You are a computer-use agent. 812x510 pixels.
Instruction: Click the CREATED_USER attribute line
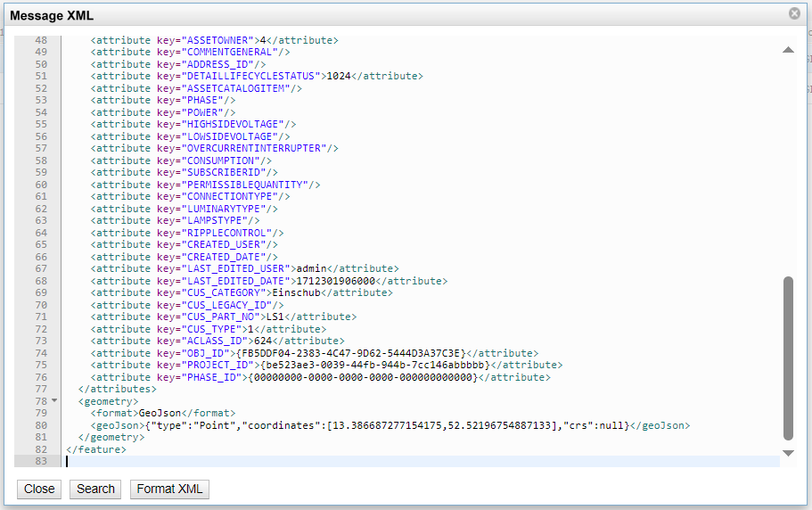click(185, 244)
